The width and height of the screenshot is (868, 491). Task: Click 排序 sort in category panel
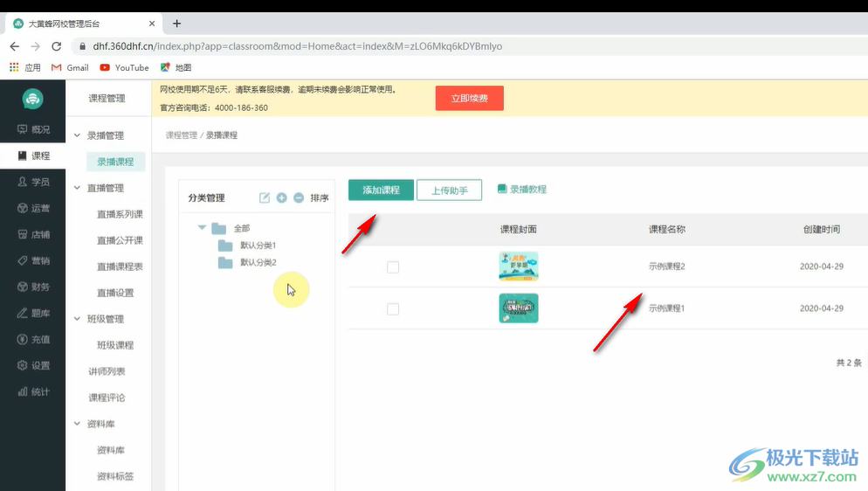click(320, 197)
